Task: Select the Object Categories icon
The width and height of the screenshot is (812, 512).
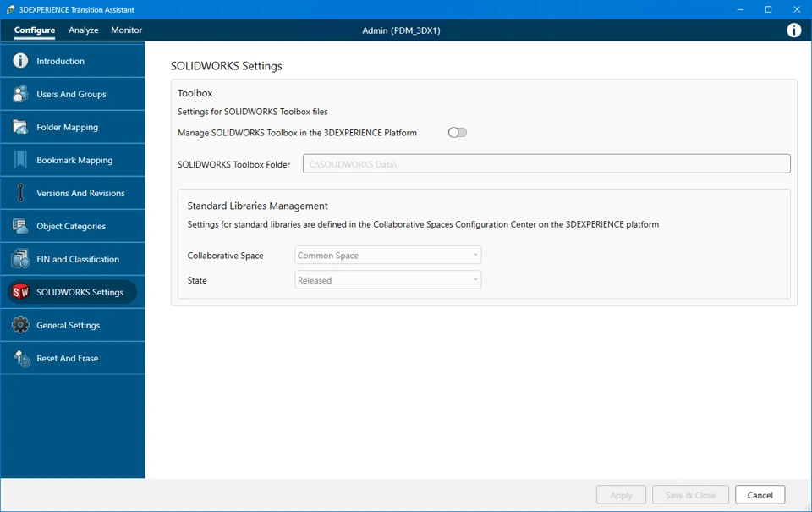Action: click(20, 226)
